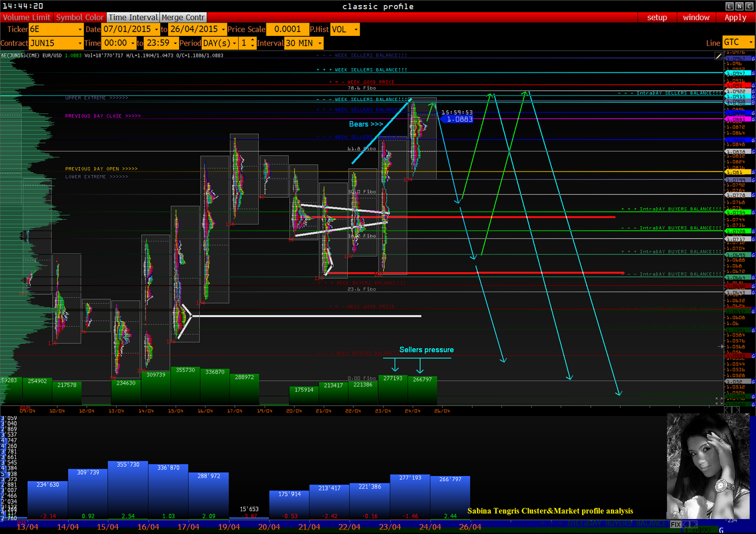Open end time 23:59 dropdown
Viewport: 756px width, 534px height.
[x=161, y=43]
